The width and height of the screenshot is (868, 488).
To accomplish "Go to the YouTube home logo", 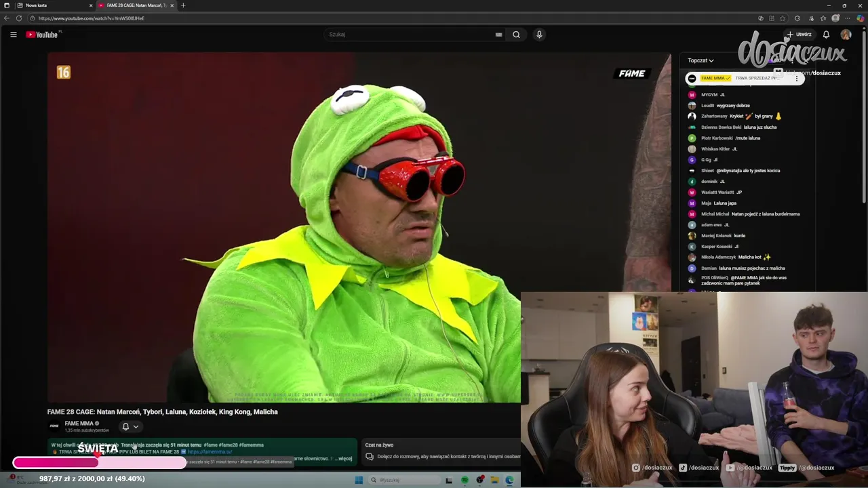I will [x=42, y=35].
